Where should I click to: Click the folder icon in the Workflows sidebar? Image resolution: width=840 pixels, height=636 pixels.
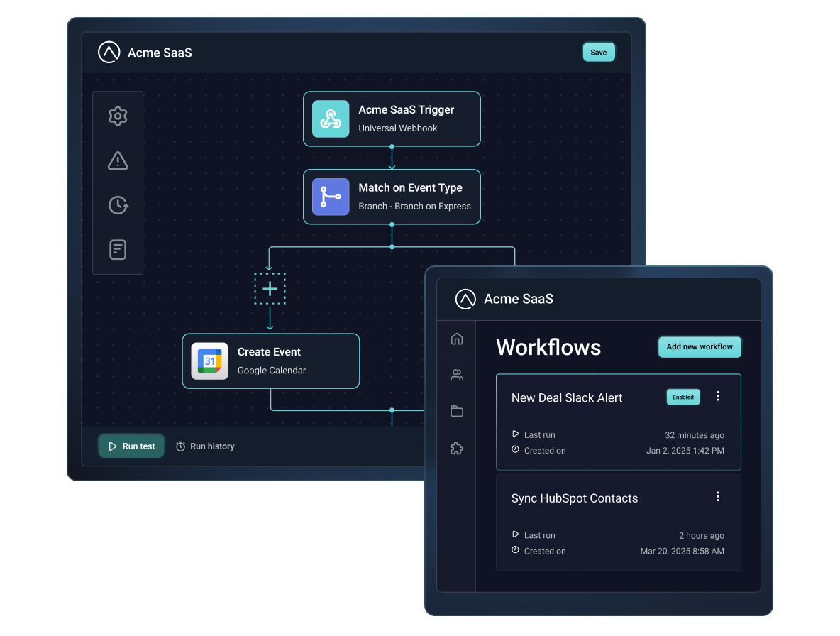456,411
